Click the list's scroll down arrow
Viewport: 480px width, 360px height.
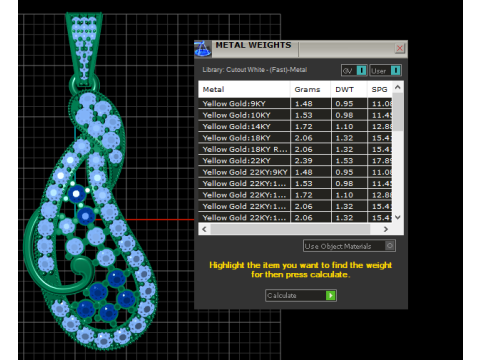[397, 217]
